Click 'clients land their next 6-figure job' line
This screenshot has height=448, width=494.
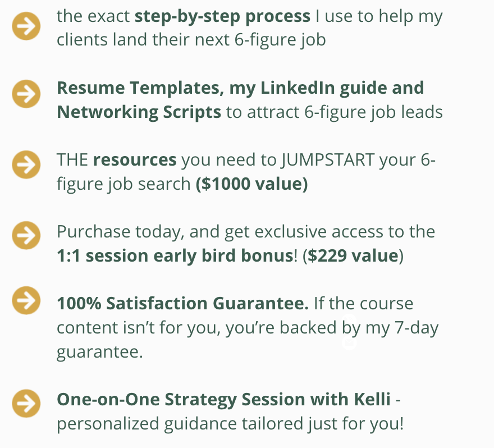[x=191, y=40]
